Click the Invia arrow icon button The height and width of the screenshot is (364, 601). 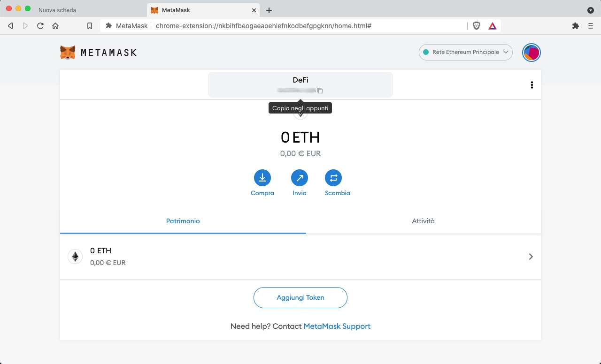[x=300, y=178]
